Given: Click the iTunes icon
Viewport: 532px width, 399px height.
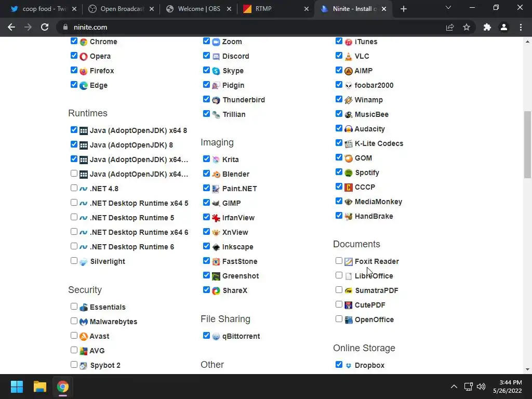Looking at the screenshot, I should coord(349,42).
